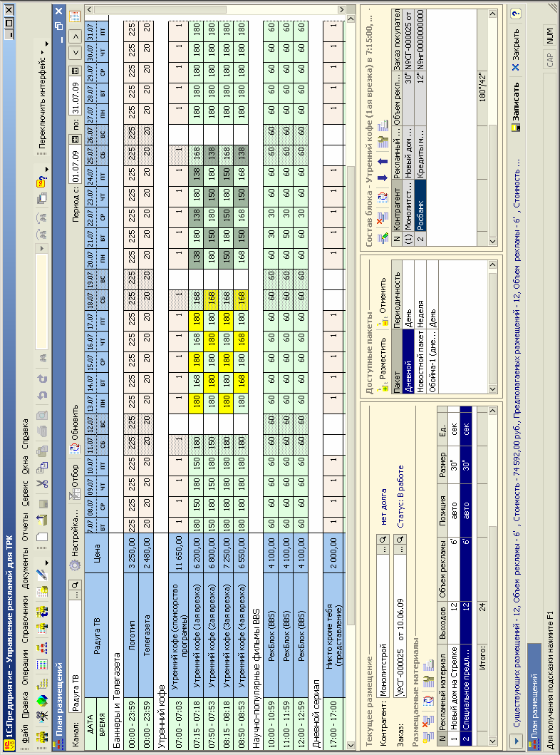
Task: Click the Контрагент selection ellipsis button
Action: click(383, 550)
